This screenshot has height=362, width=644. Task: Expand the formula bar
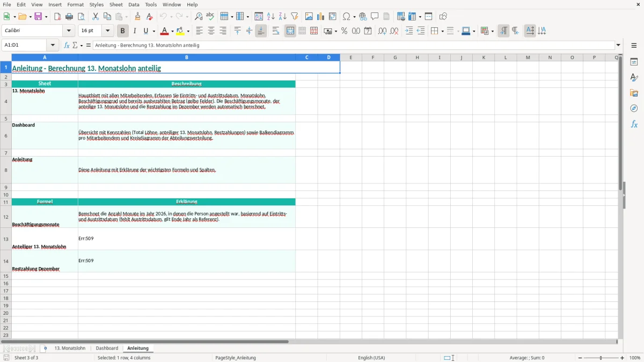pyautogui.click(x=618, y=46)
